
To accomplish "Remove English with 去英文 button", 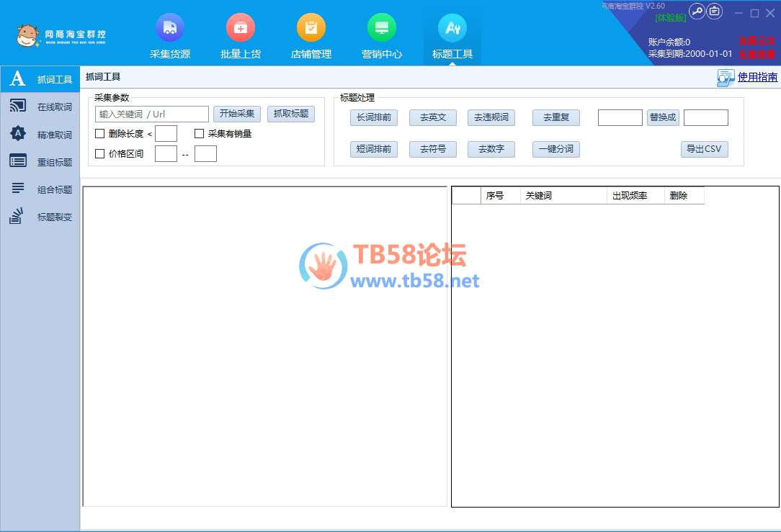I will tap(433, 117).
